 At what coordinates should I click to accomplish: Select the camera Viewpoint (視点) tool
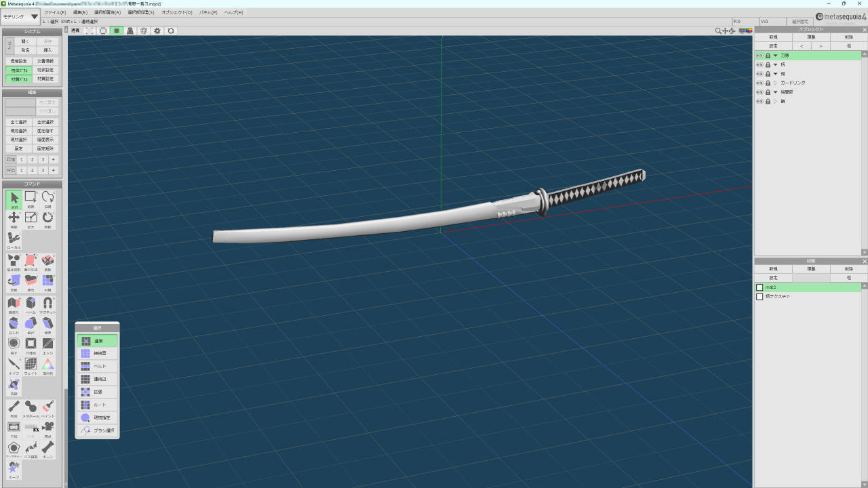pyautogui.click(x=47, y=429)
